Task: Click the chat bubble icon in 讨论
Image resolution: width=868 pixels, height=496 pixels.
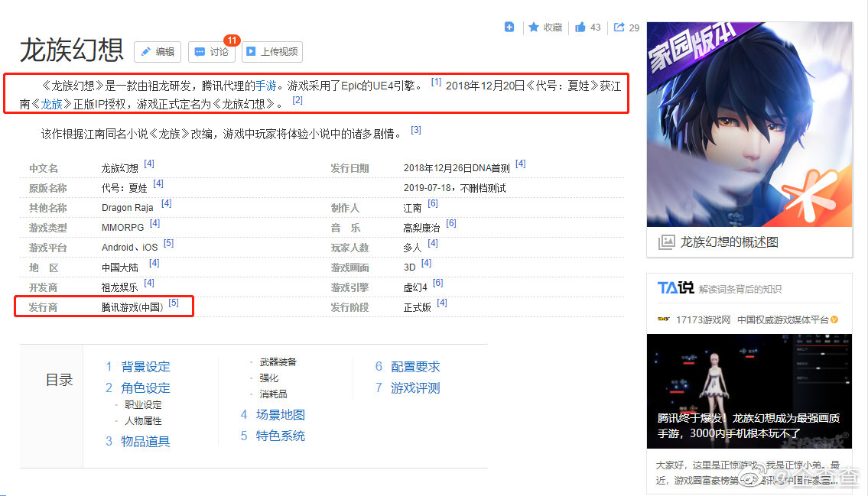Action: click(x=200, y=51)
